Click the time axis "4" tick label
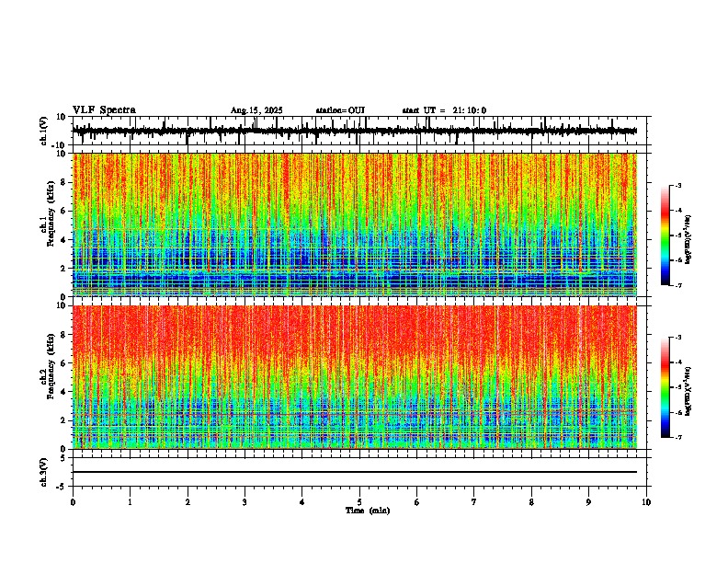The image size is (728, 563). point(302,502)
